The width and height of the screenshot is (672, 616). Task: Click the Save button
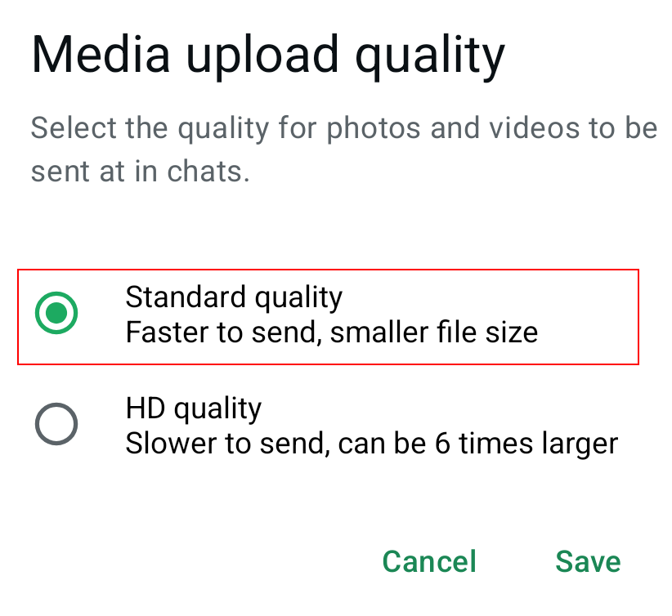coord(588,561)
